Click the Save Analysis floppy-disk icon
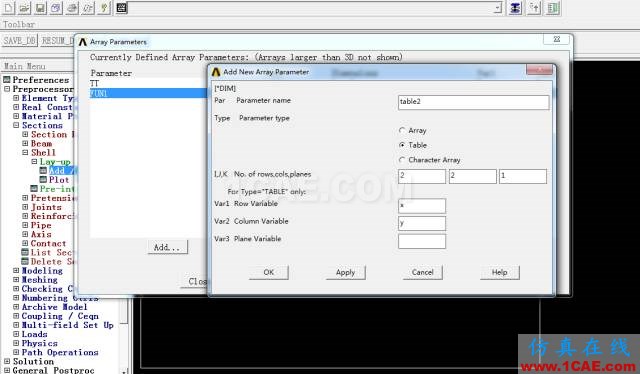 40,7
